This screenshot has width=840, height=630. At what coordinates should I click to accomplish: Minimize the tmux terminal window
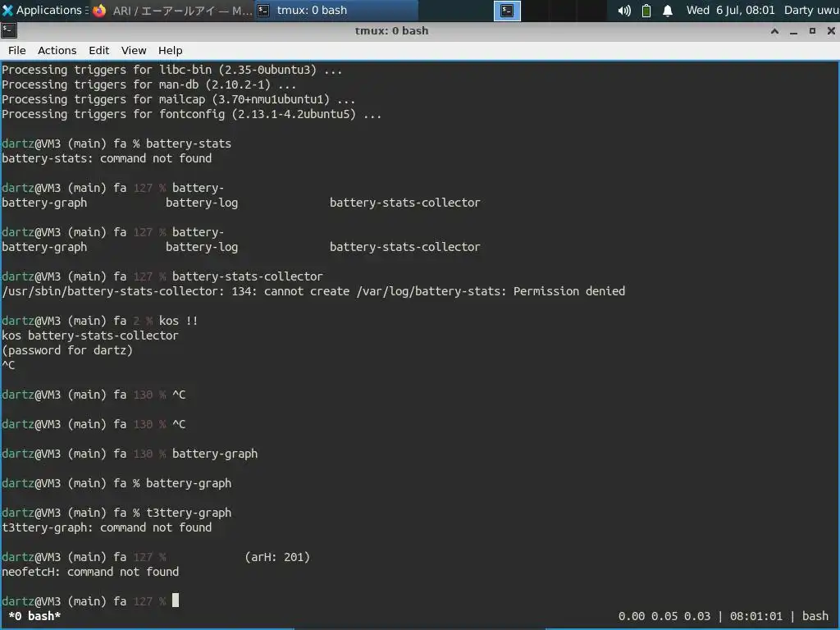click(793, 31)
